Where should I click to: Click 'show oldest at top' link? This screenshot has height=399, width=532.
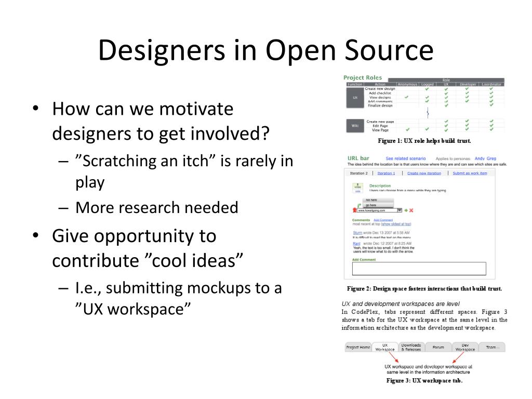(396, 224)
